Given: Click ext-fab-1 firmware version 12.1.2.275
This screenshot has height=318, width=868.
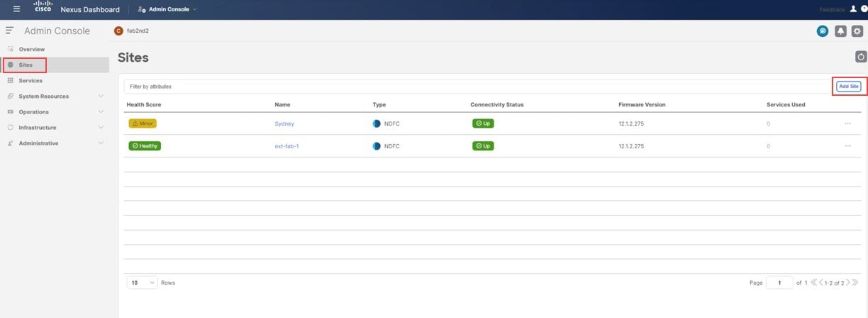Looking at the screenshot, I should [x=631, y=146].
